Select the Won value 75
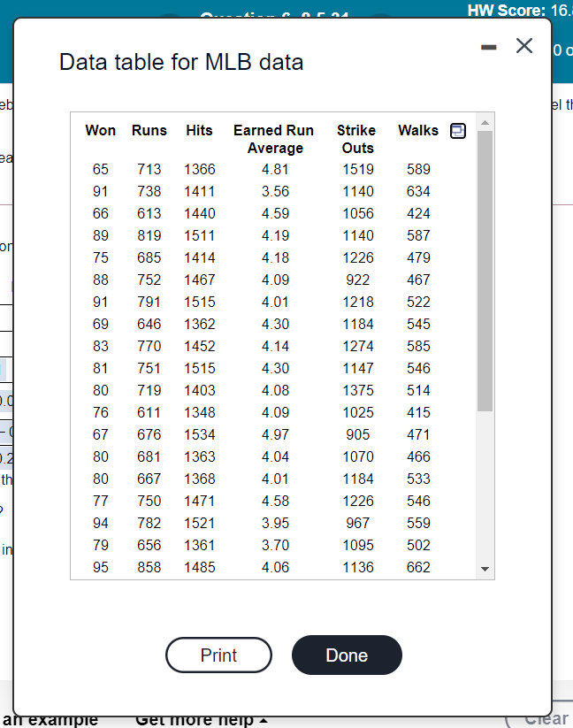Image resolution: width=573 pixels, height=728 pixels. click(100, 257)
